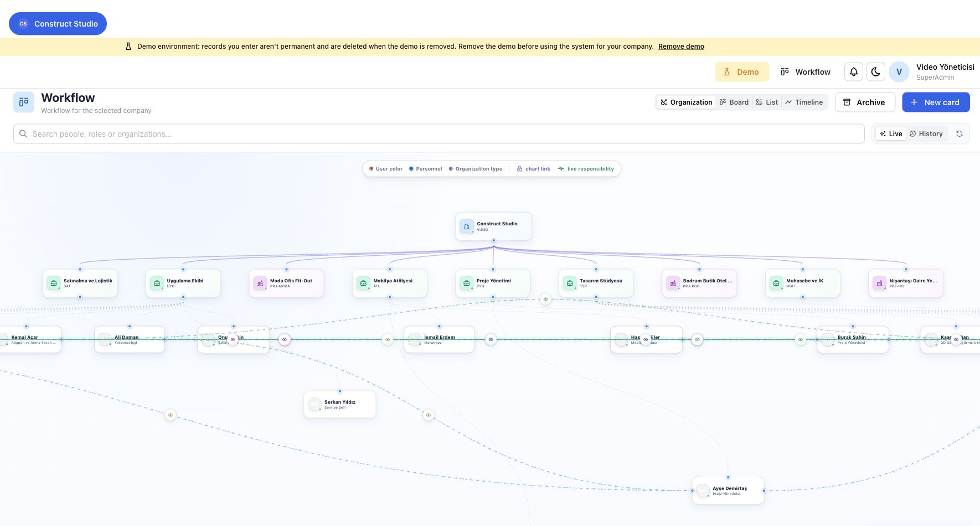980x526 pixels.
Task: Click the avatar on the Serkan Yıldız card
Action: (314, 405)
